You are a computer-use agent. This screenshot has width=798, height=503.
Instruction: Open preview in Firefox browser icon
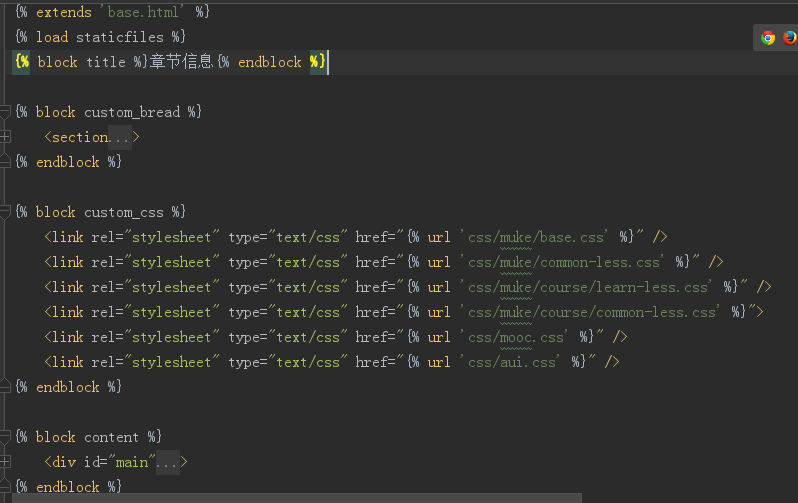790,38
